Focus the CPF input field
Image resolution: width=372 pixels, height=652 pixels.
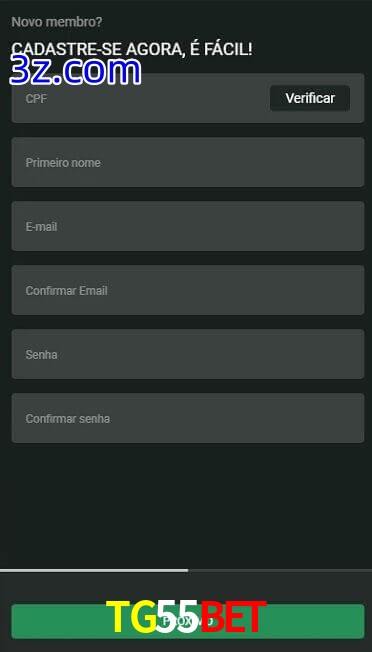pos(140,98)
